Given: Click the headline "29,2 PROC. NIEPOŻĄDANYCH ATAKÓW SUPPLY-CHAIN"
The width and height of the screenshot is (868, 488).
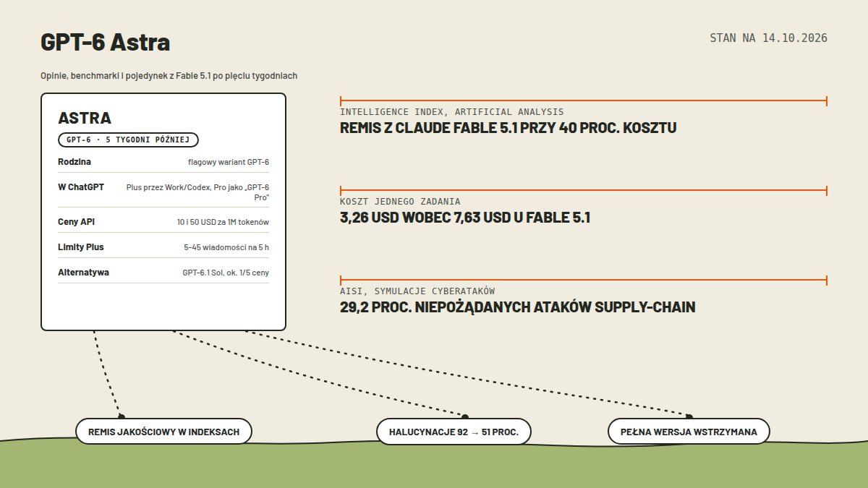Looking at the screenshot, I should (518, 307).
